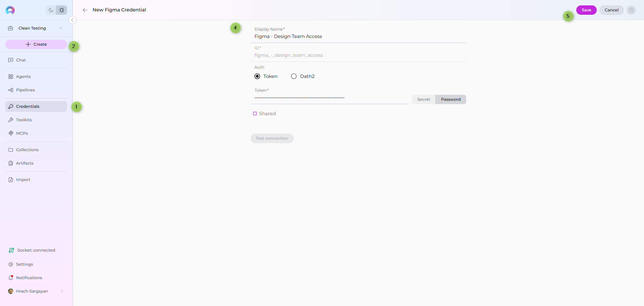Expand the Clean Testing project dropdown

click(x=61, y=28)
